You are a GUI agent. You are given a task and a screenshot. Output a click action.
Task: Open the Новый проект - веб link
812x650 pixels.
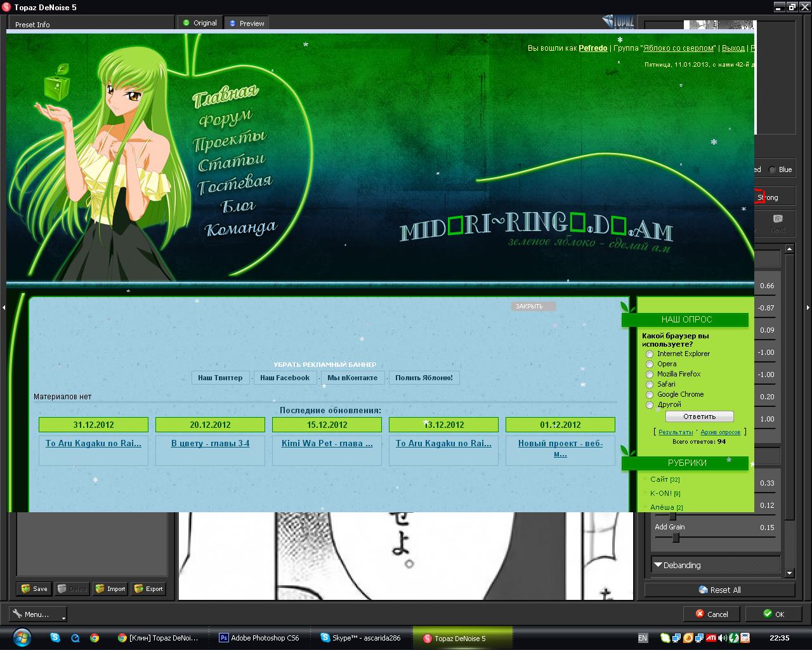tap(560, 448)
